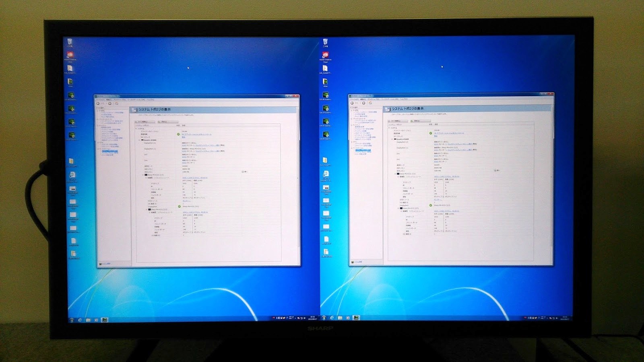Launch Internet Explorer from the left taskbar

[x=80, y=320]
